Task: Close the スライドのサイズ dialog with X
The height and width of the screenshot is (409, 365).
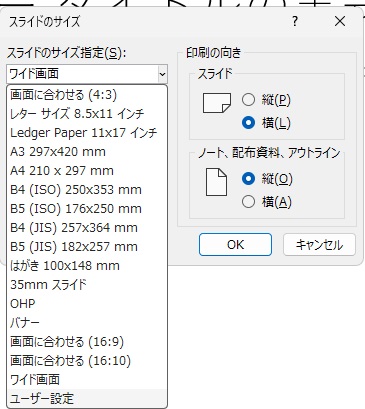Action: 340,22
